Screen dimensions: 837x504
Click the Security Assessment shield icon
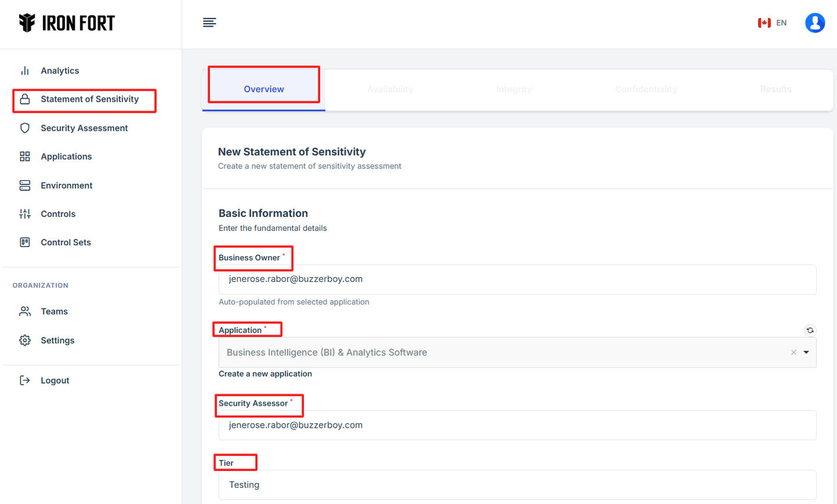click(25, 128)
